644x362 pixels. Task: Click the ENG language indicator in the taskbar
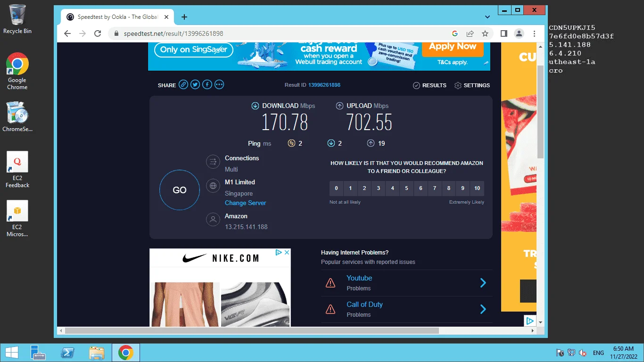tap(598, 353)
